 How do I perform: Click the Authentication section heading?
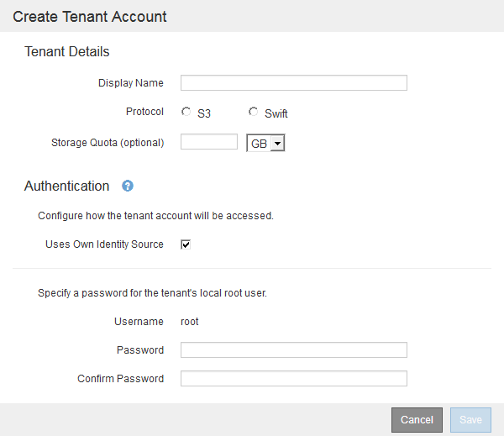click(x=67, y=186)
